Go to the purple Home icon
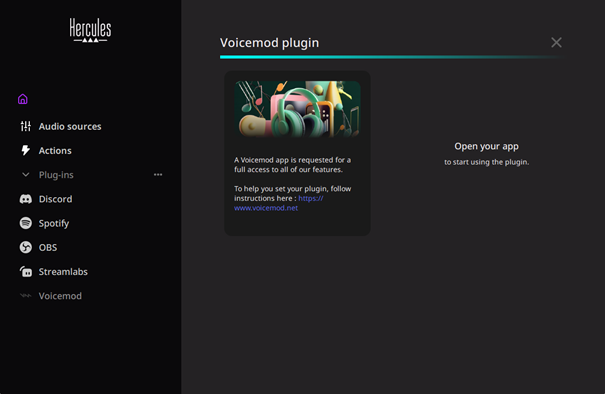The width and height of the screenshot is (605, 394). point(23,99)
